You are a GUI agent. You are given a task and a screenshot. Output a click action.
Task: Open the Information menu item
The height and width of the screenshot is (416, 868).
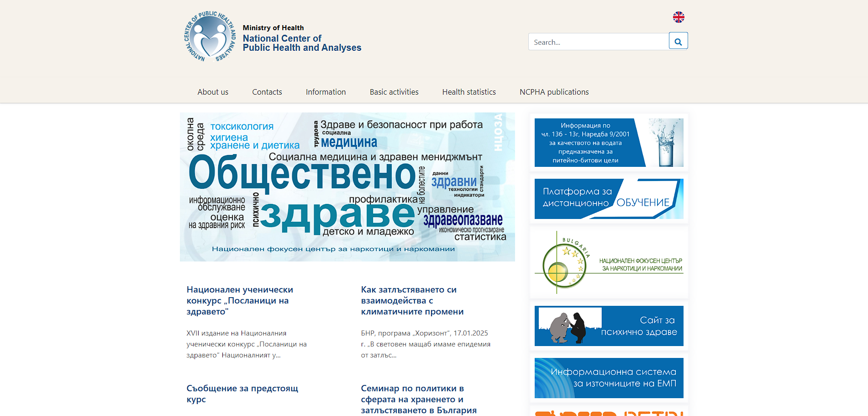click(x=326, y=92)
